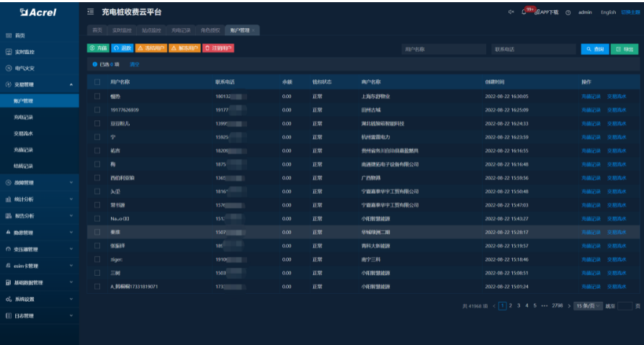This screenshot has height=345, width=644.
Task: Switch to the 站点监控 tab
Action: (151, 30)
